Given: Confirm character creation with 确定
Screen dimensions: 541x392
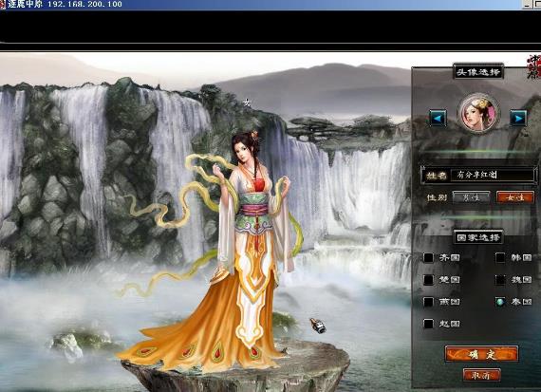Looking at the screenshot, I should (481, 354).
